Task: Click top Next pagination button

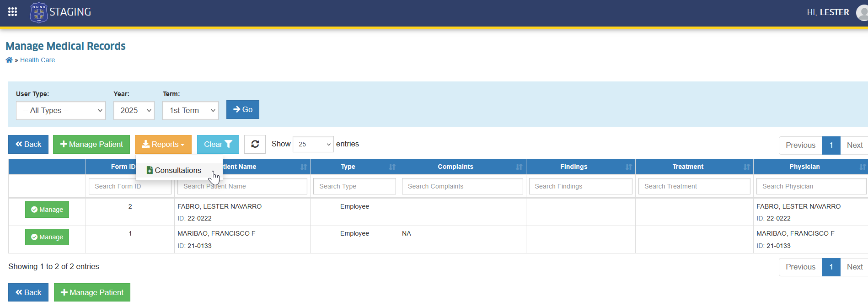Action: [854, 145]
